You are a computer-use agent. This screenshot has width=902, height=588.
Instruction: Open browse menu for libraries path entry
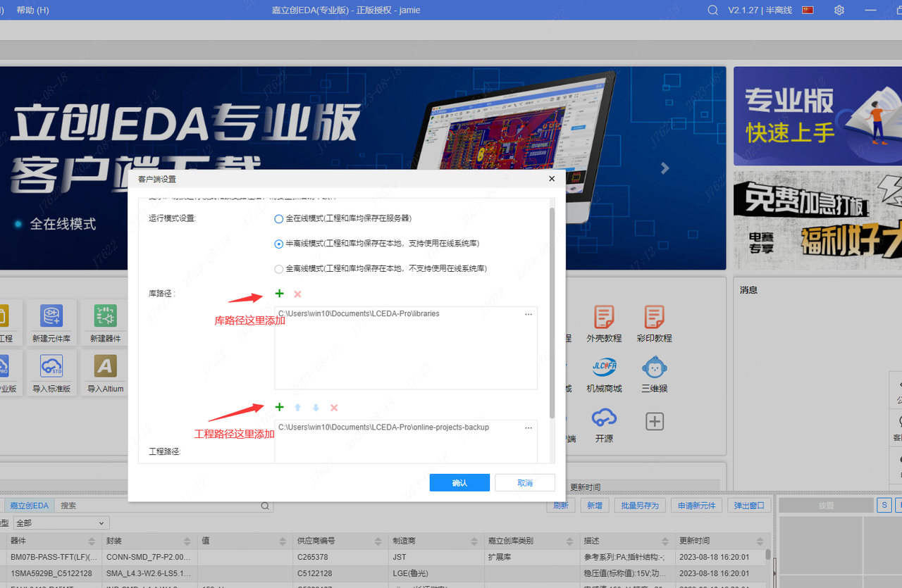pyautogui.click(x=529, y=315)
